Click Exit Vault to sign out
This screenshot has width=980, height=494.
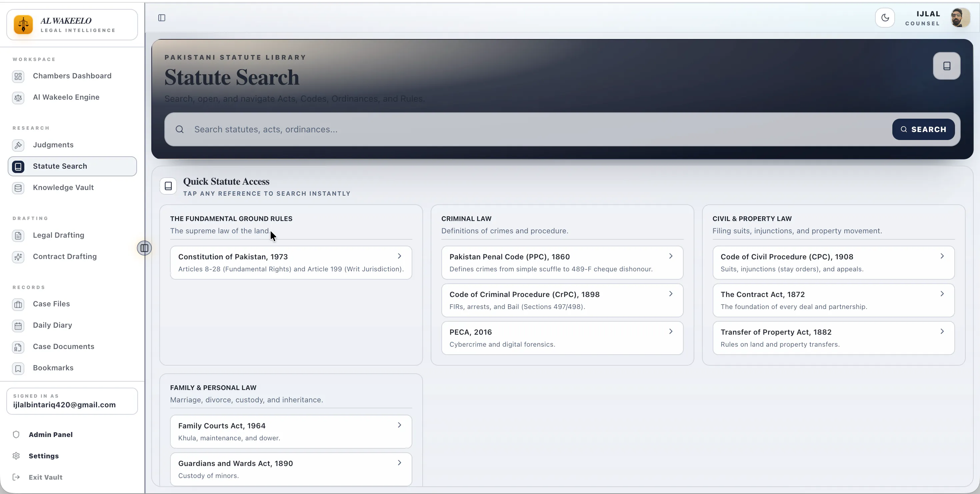coord(37,477)
